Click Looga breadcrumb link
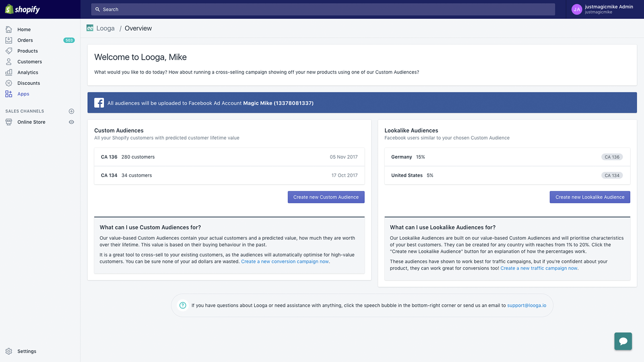The width and height of the screenshot is (644, 362). click(x=105, y=28)
